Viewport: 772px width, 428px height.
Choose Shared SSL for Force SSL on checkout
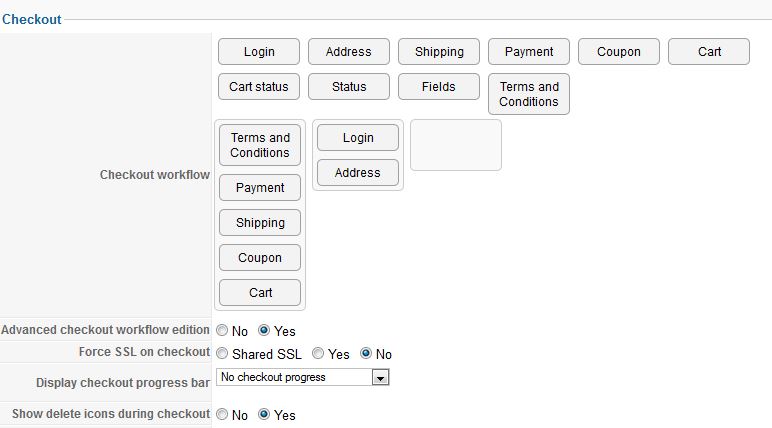tap(221, 354)
